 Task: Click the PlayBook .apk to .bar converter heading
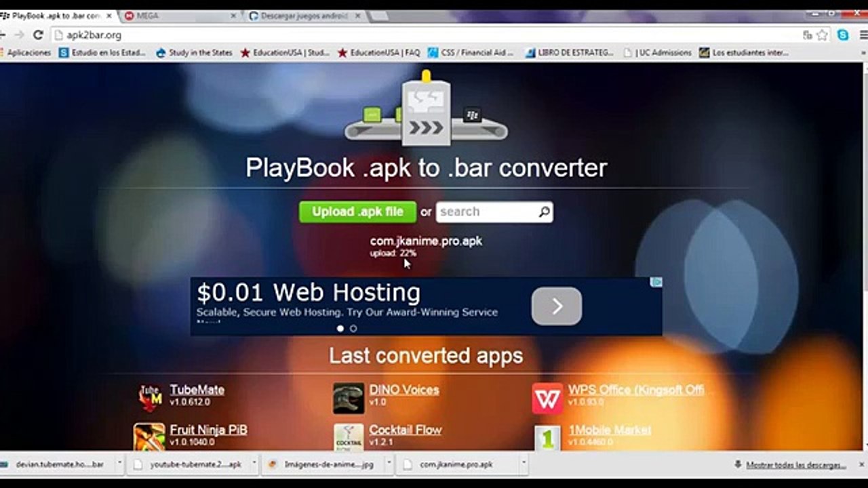coord(426,168)
